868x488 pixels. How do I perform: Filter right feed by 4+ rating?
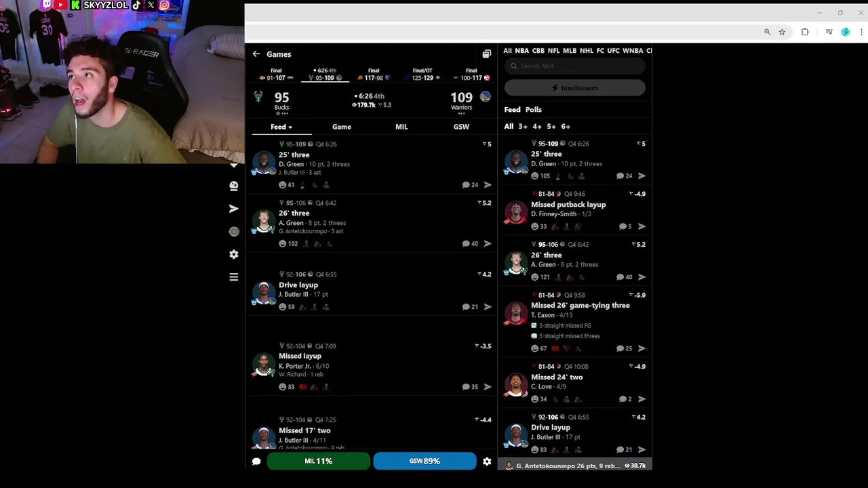pos(537,127)
